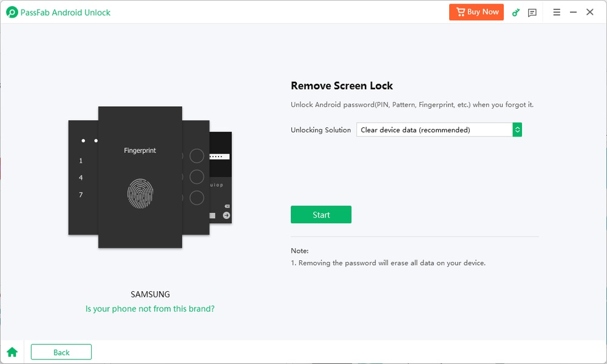The width and height of the screenshot is (607, 364).
Task: Click the arrow key on keyboard card
Action: click(x=226, y=215)
